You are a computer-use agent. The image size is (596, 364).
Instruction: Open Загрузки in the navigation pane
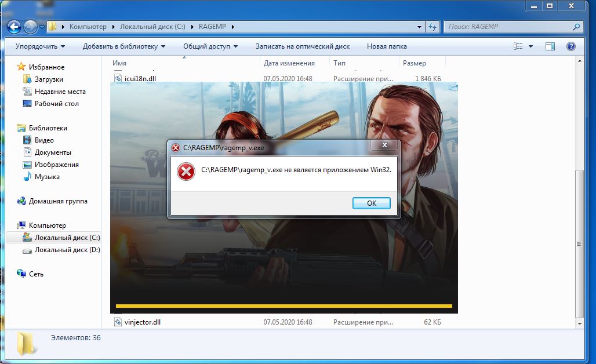(49, 79)
